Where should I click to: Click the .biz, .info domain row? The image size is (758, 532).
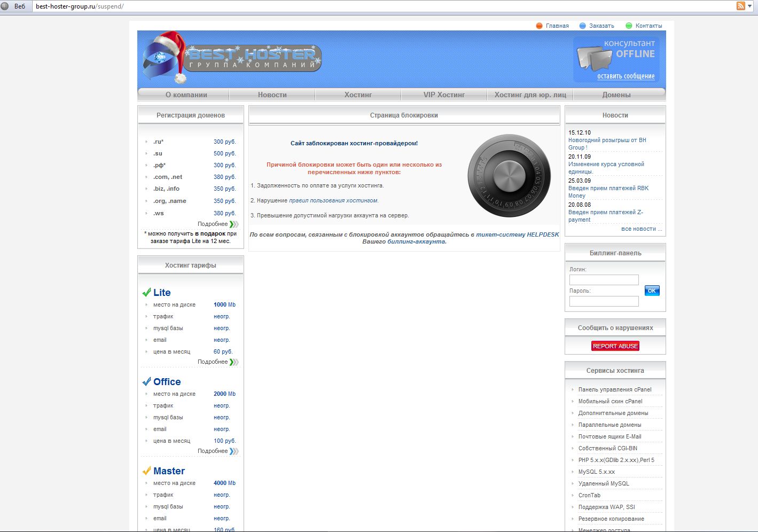coord(190,189)
